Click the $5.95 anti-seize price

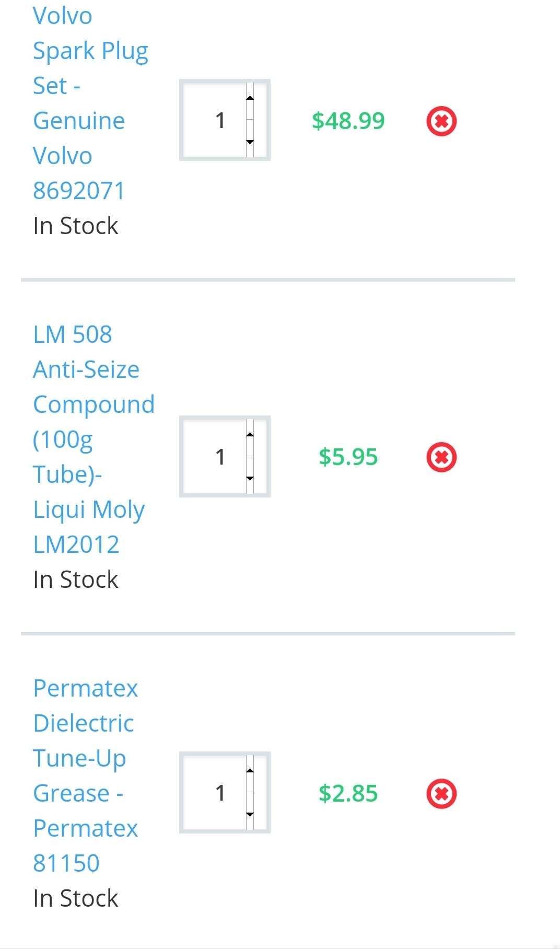point(348,457)
